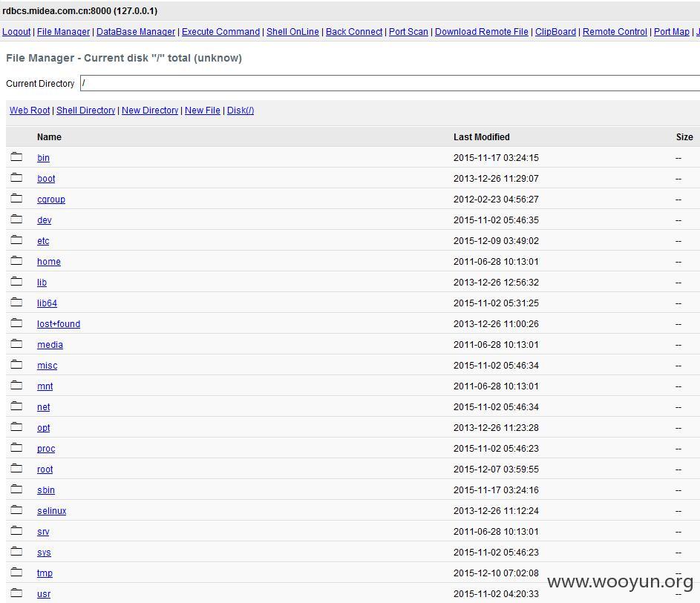Click the folder icon next to lib64
Screen dimensions: 700x603
pos(16,302)
